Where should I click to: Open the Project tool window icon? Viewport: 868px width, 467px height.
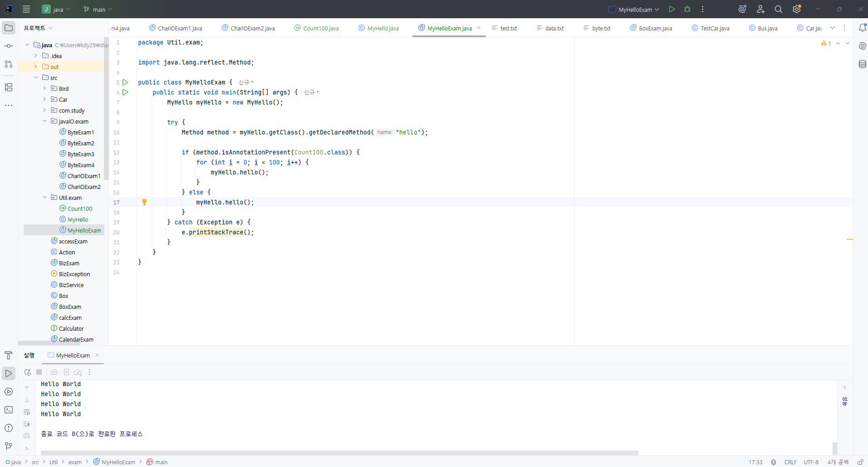tap(9, 28)
